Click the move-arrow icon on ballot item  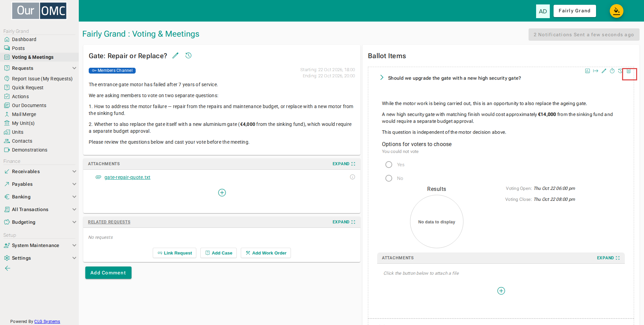[596, 71]
